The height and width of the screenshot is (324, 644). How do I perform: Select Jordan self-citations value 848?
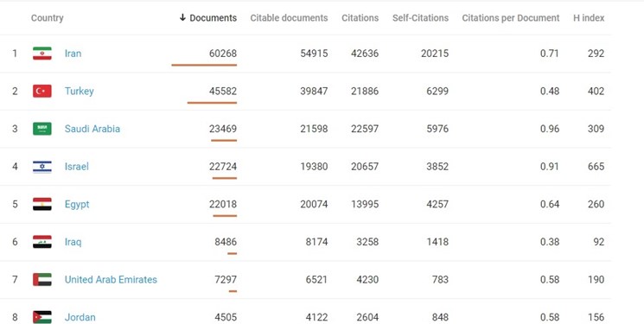[440, 317]
